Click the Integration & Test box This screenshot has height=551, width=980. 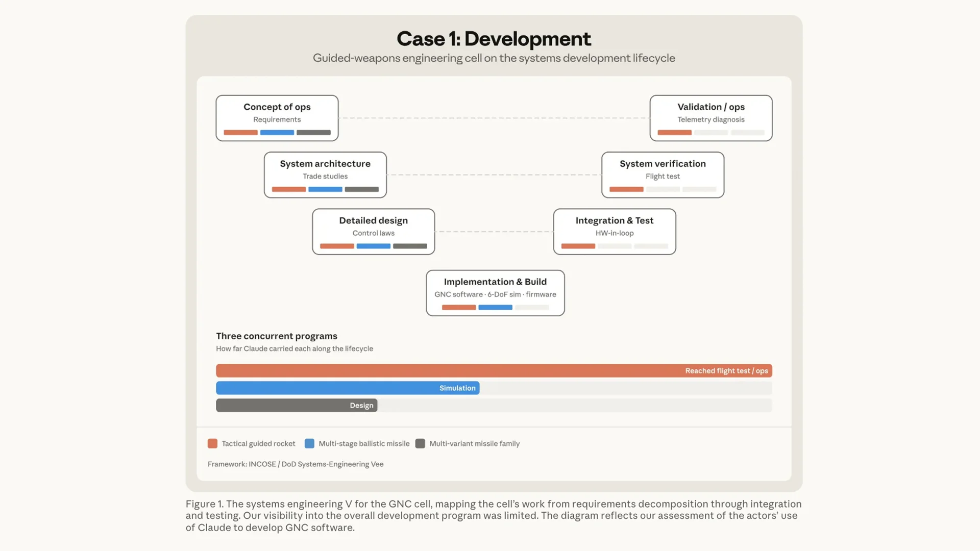(x=615, y=232)
